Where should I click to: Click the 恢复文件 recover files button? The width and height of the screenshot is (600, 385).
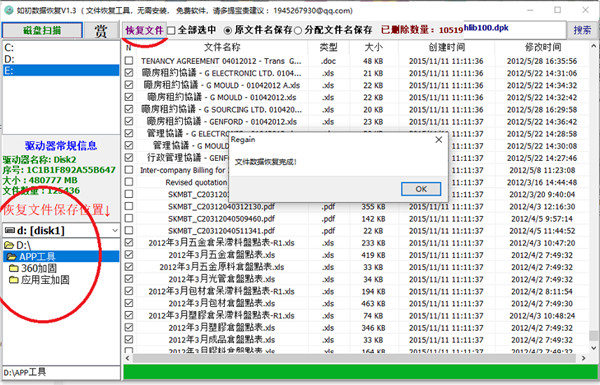[144, 30]
